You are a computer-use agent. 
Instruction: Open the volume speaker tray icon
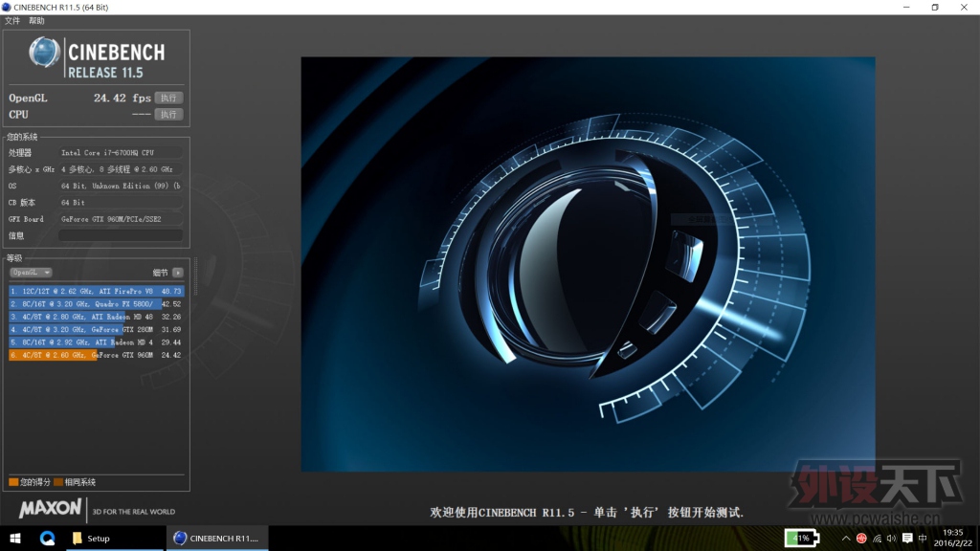pyautogui.click(x=891, y=539)
